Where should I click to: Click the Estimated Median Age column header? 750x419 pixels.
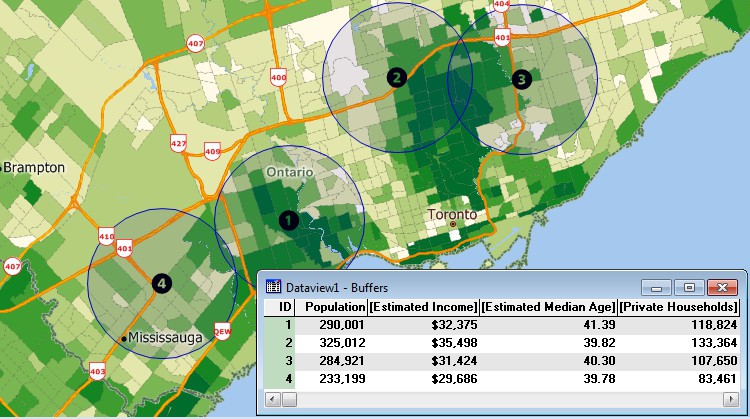(548, 307)
